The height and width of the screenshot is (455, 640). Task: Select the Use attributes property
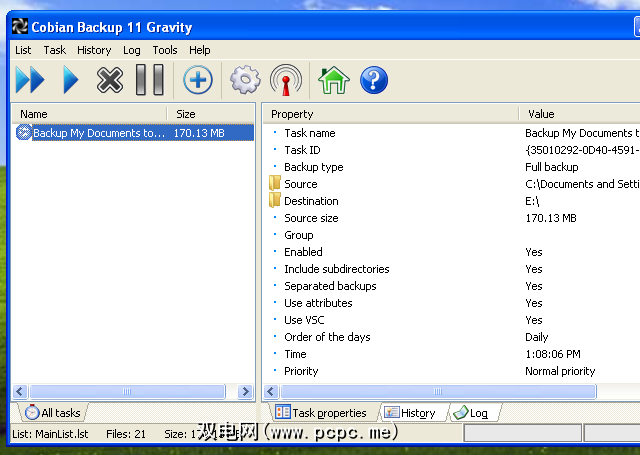(318, 303)
